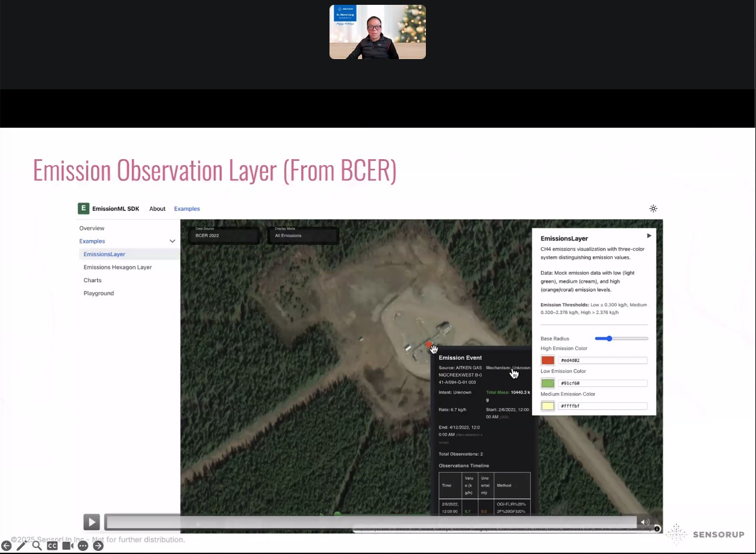Open the more options ellipsis menu
The height and width of the screenshot is (554, 756).
click(83, 546)
